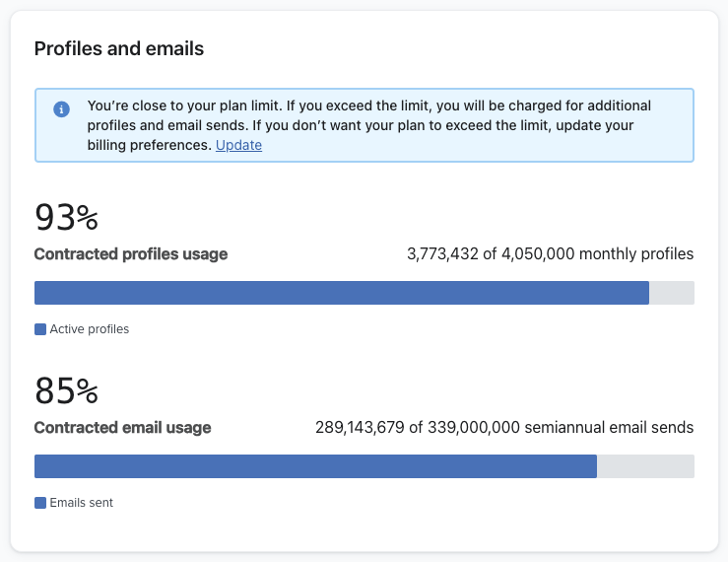The width and height of the screenshot is (728, 562).
Task: Click the 93% usage figure
Action: pyautogui.click(x=66, y=217)
